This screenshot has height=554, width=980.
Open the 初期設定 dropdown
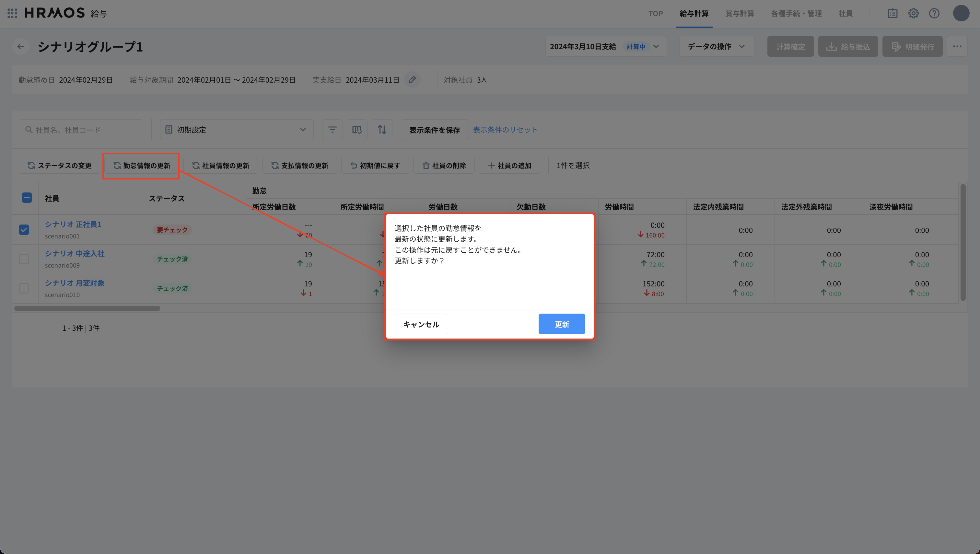[236, 129]
